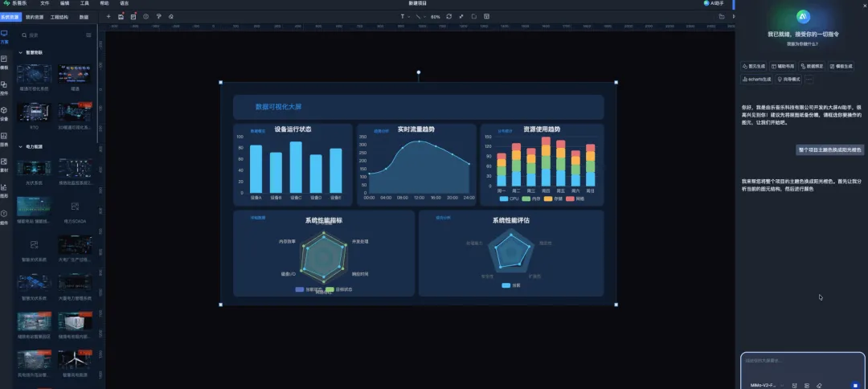The height and width of the screenshot is (389, 868).
Task: Click the plus icon in the toolbar
Action: click(x=108, y=17)
